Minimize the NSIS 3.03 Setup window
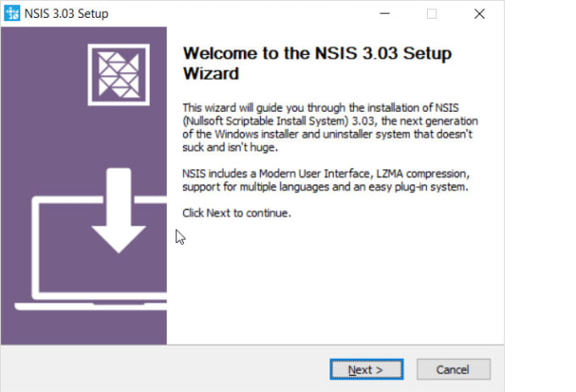This screenshot has height=392, width=576. pos(385,14)
